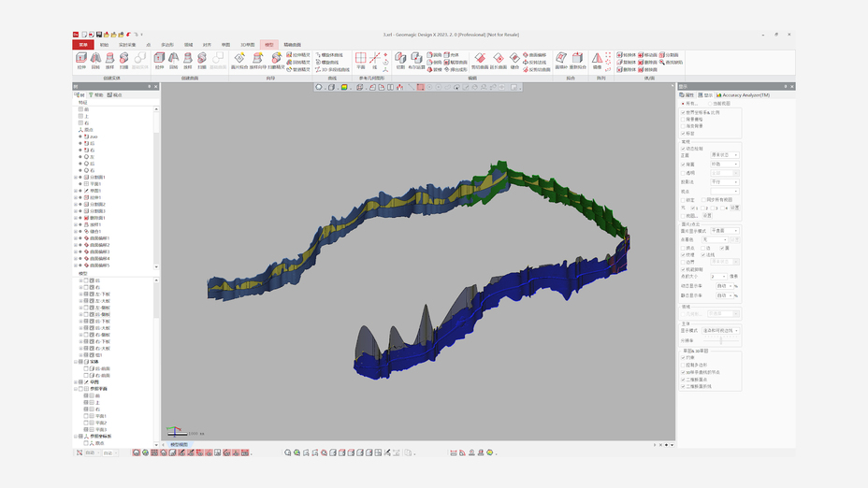This screenshot has height=488, width=868.
Task: Enable the 同步所有视图 checkbox
Action: (x=703, y=200)
